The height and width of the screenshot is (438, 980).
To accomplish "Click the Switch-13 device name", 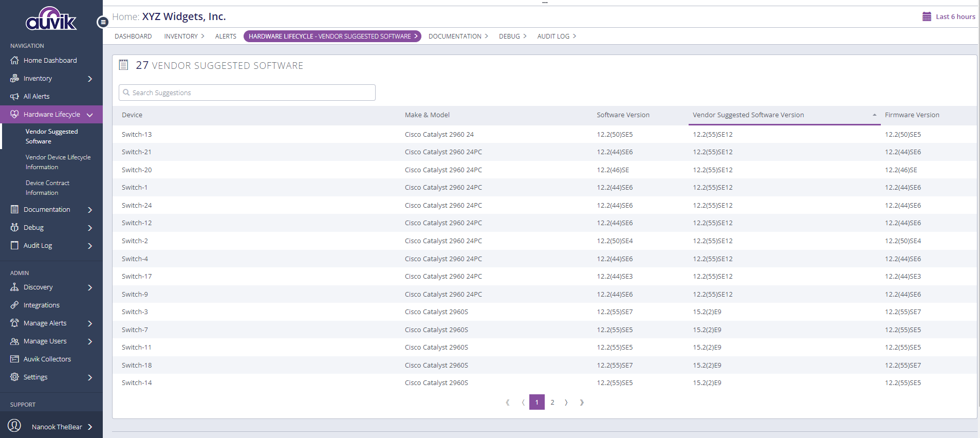I will coord(137,134).
